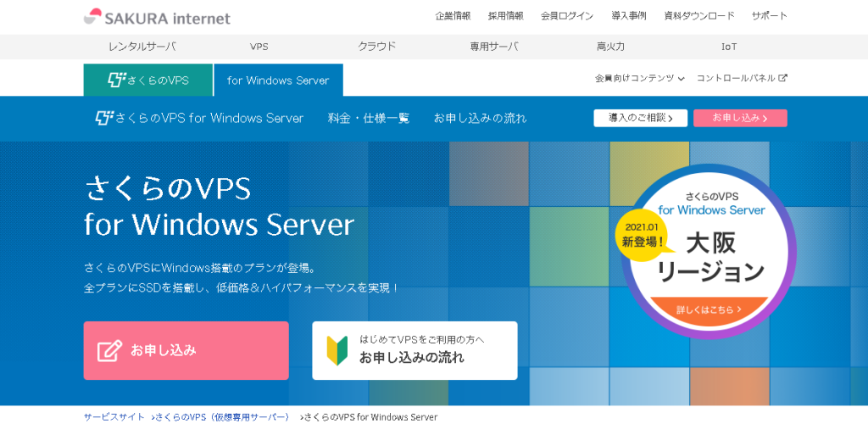Select the さくらのVPS green tab
The width and height of the screenshot is (868, 435).
click(148, 81)
